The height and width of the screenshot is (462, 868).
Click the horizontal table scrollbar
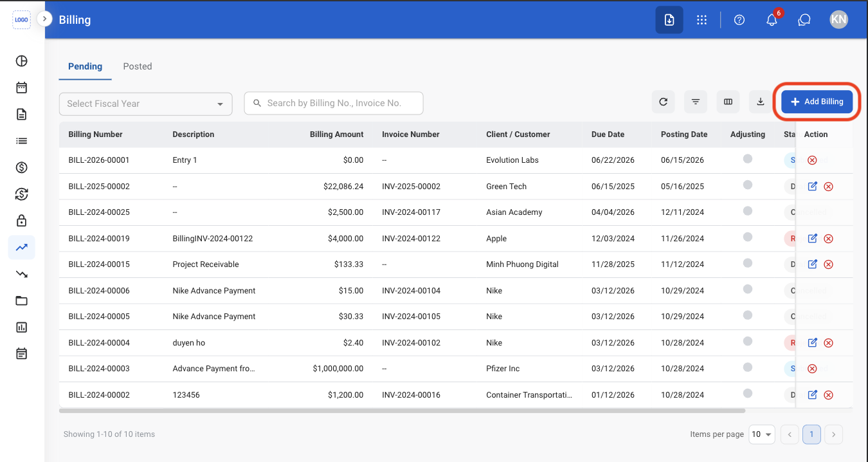(x=402, y=410)
